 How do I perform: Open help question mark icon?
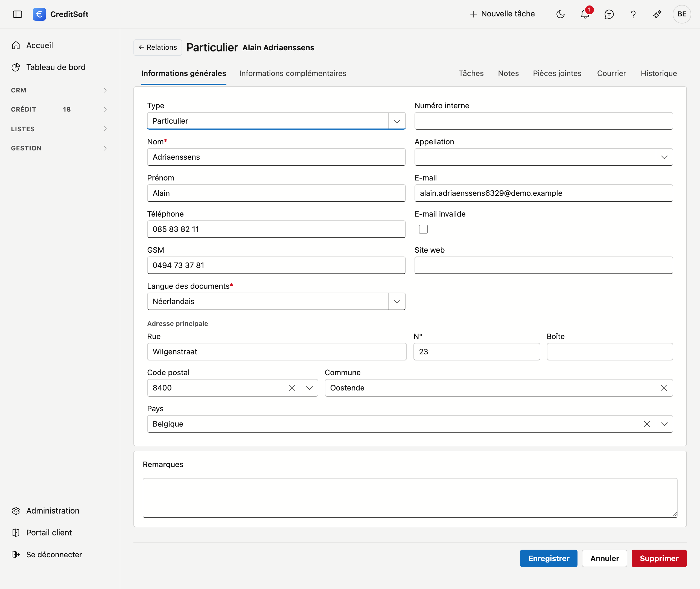[633, 14]
